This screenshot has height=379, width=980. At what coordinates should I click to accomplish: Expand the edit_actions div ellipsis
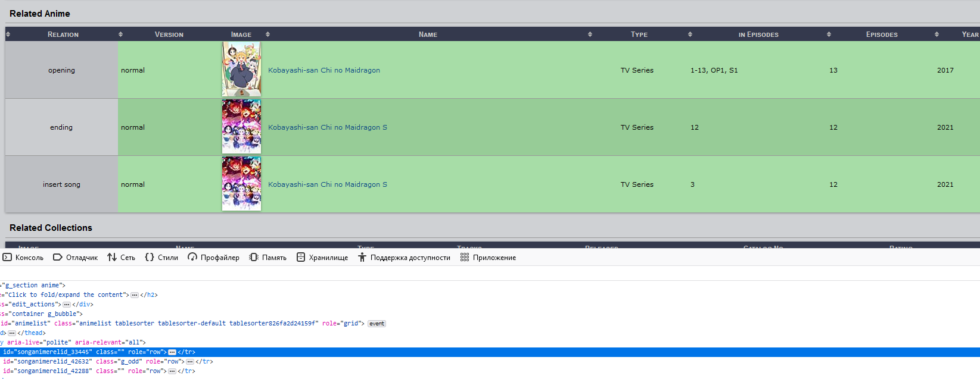pos(67,305)
